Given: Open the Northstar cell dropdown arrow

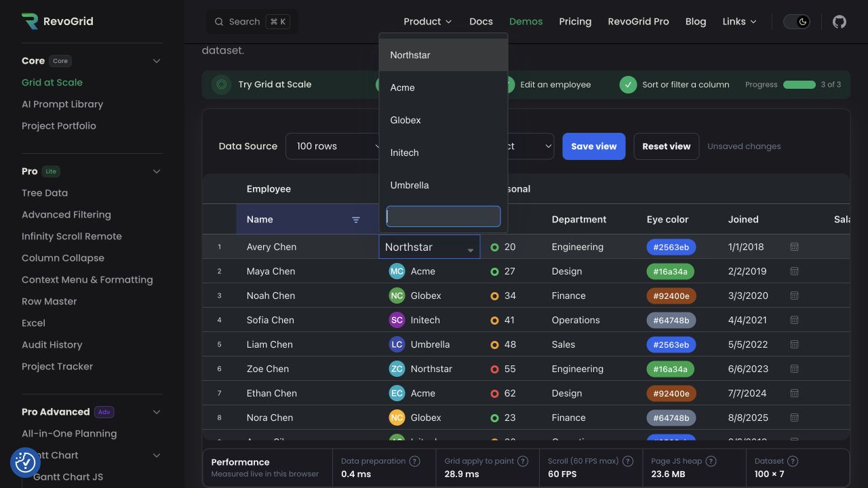Looking at the screenshot, I should [x=470, y=250].
